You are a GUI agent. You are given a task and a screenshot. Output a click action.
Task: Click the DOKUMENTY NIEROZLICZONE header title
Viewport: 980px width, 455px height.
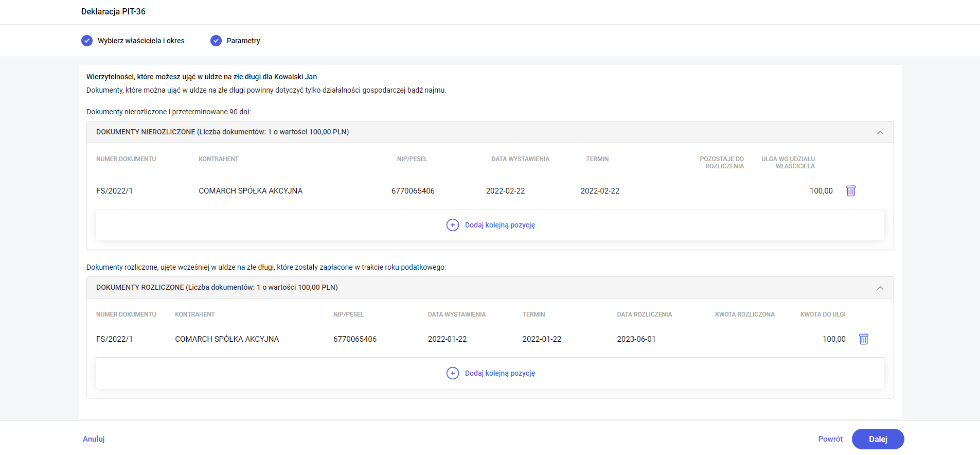click(x=222, y=132)
